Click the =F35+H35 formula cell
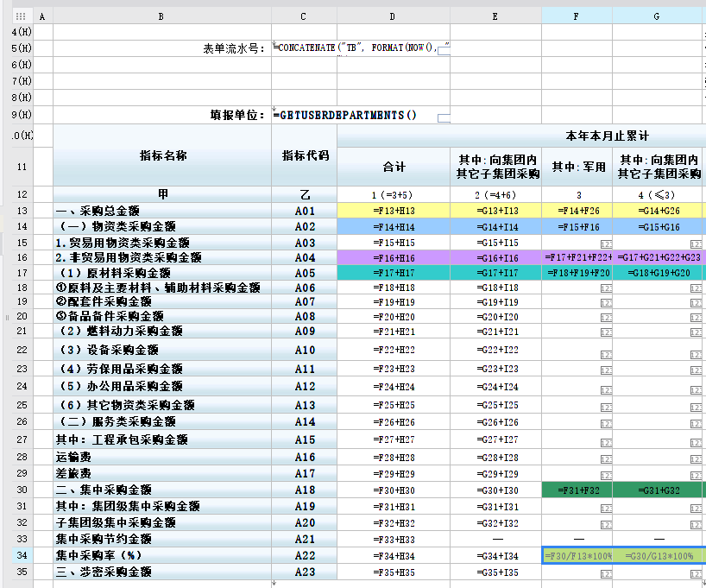The image size is (706, 588). (394, 572)
